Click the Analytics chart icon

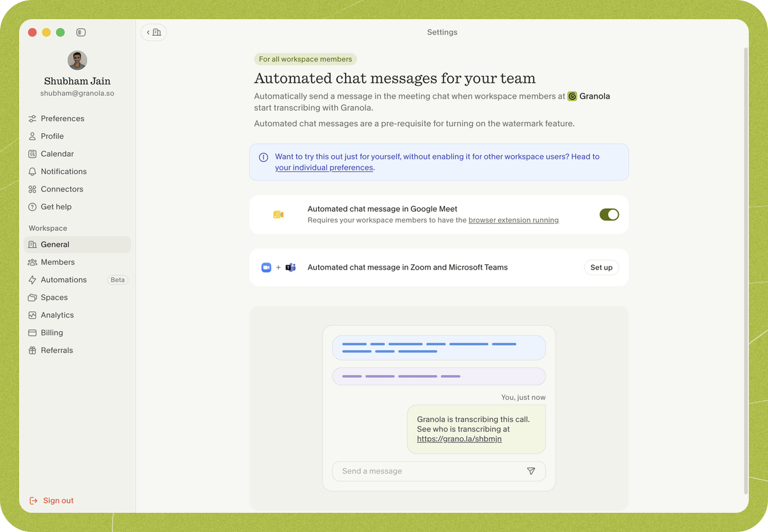pyautogui.click(x=33, y=315)
